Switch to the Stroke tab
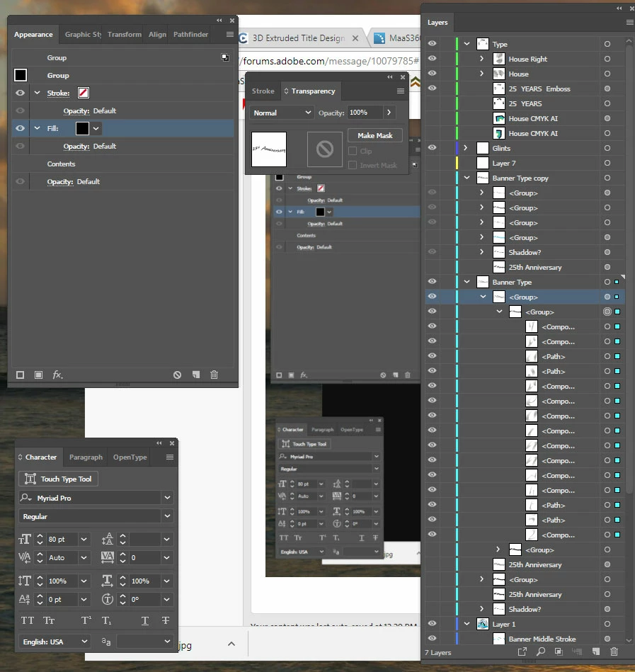 point(263,91)
